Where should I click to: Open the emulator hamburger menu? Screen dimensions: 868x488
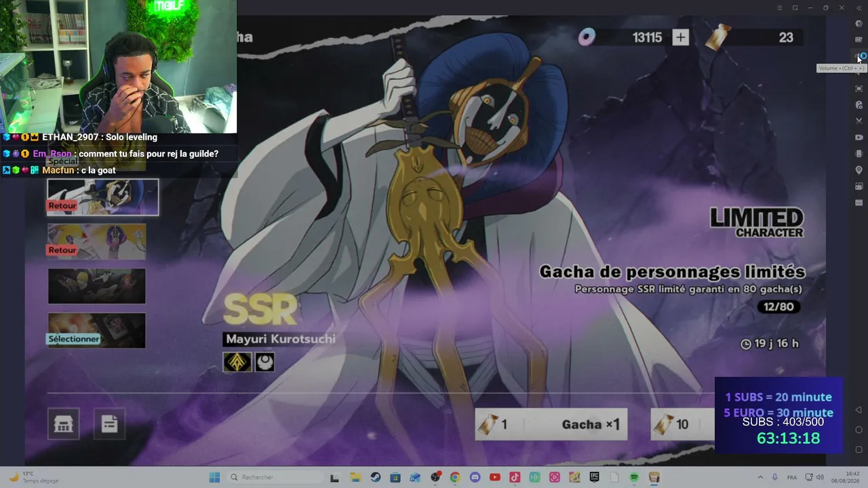click(779, 7)
